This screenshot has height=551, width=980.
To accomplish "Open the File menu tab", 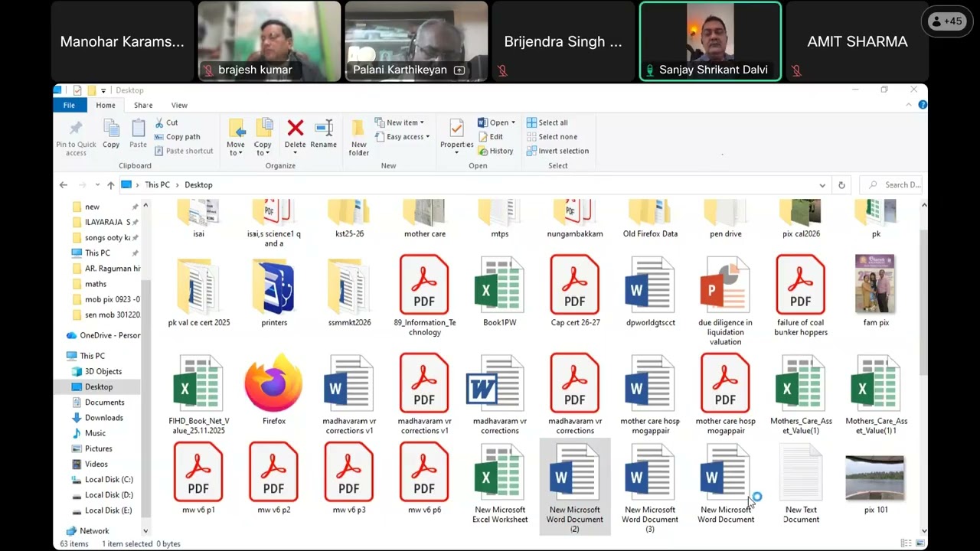I will click(x=69, y=105).
